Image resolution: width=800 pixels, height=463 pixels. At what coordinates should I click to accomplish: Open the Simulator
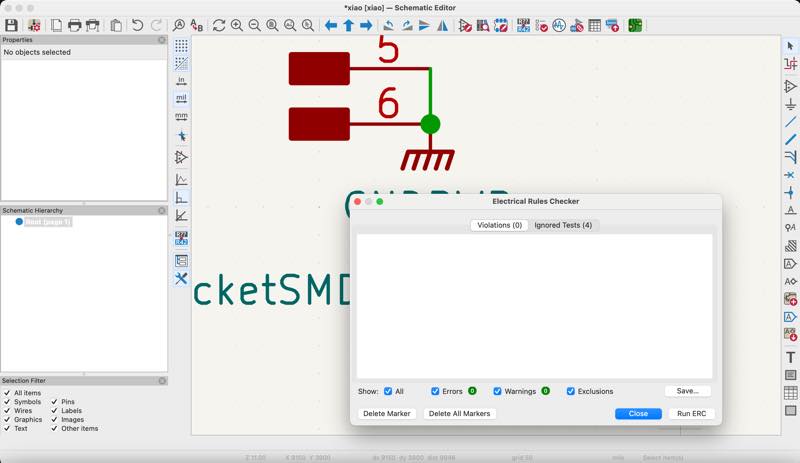(559, 25)
